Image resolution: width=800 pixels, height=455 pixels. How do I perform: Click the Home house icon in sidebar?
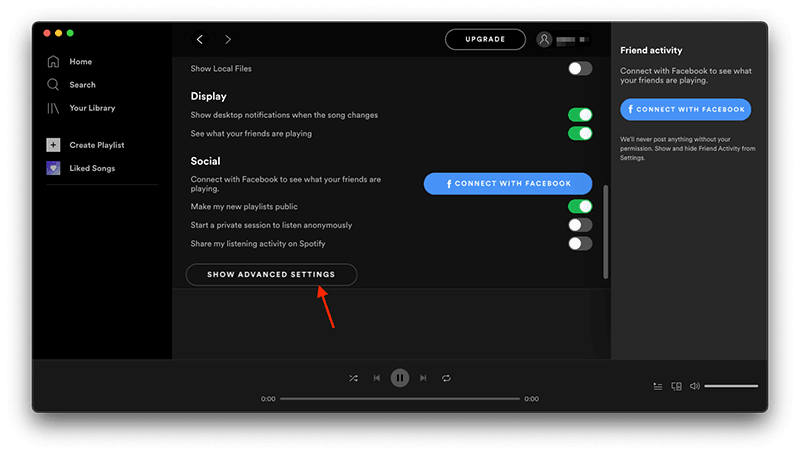click(x=53, y=62)
